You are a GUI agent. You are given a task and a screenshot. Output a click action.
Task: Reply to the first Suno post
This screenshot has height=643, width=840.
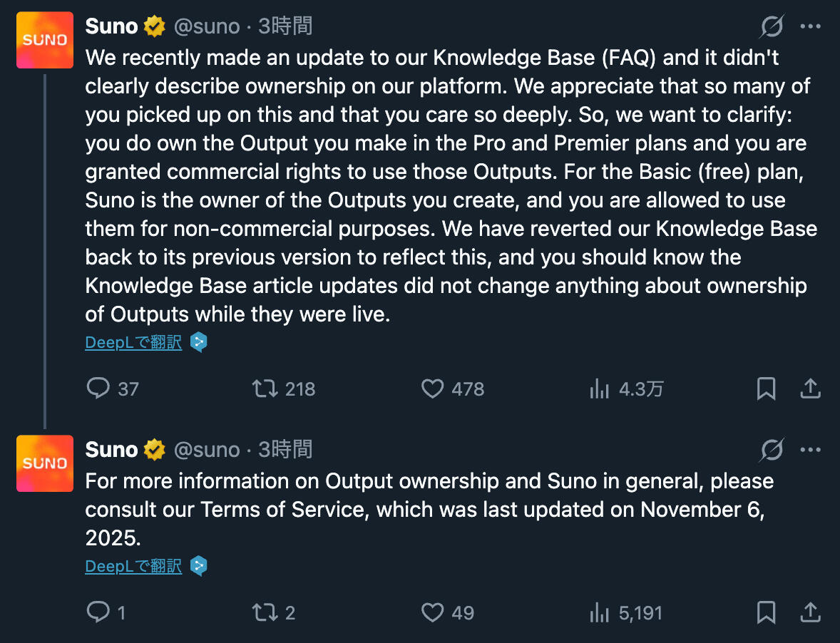tap(98, 389)
